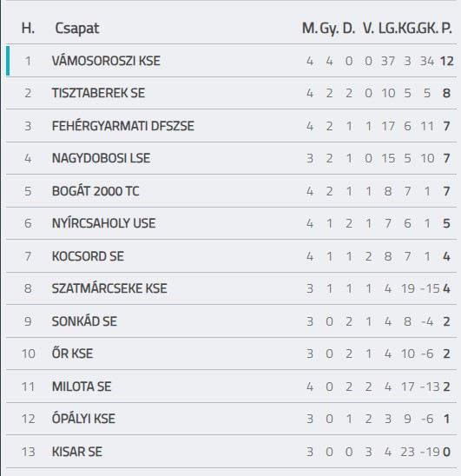Select the D. draws column header
Screen dimensions: 461x476
(x=349, y=29)
